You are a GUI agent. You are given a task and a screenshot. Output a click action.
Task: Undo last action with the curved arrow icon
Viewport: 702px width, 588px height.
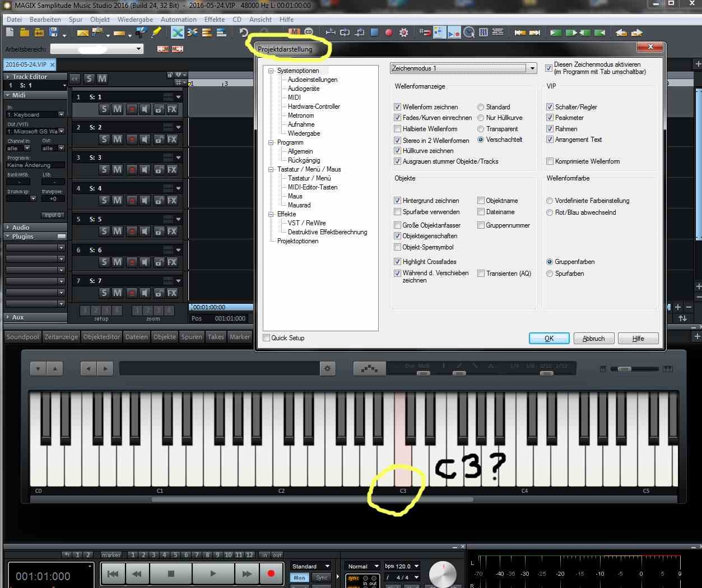click(x=243, y=33)
